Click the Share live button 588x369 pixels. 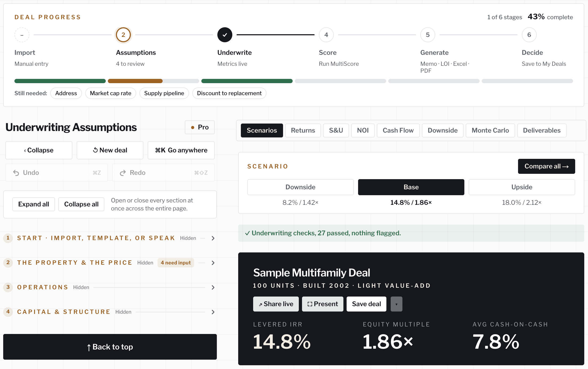point(276,304)
